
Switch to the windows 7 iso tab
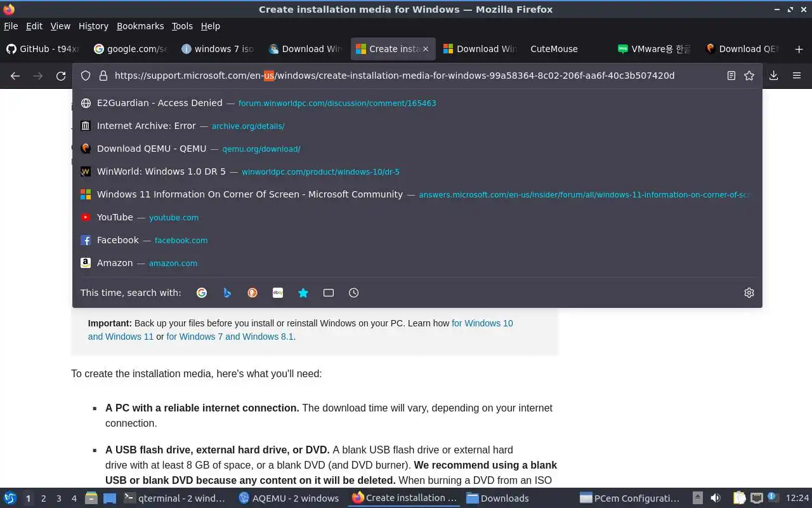click(219, 49)
